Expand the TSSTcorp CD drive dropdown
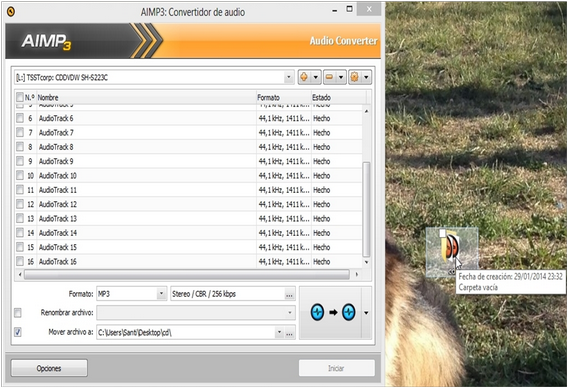 pyautogui.click(x=289, y=77)
